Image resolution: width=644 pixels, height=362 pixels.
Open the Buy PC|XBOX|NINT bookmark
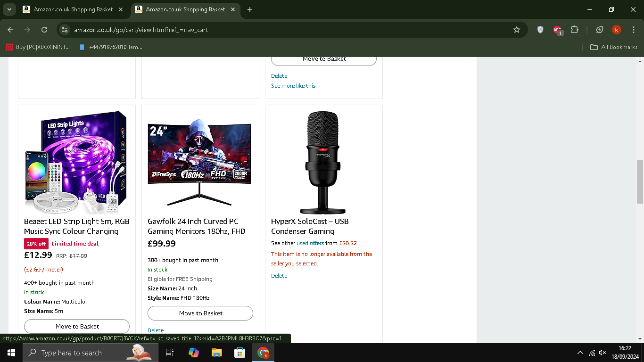[x=38, y=47]
